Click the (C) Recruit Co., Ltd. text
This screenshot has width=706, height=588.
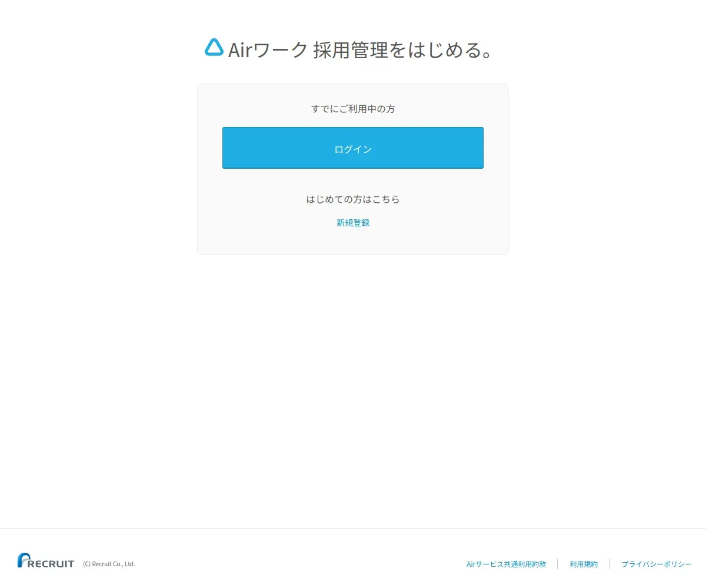tap(109, 564)
